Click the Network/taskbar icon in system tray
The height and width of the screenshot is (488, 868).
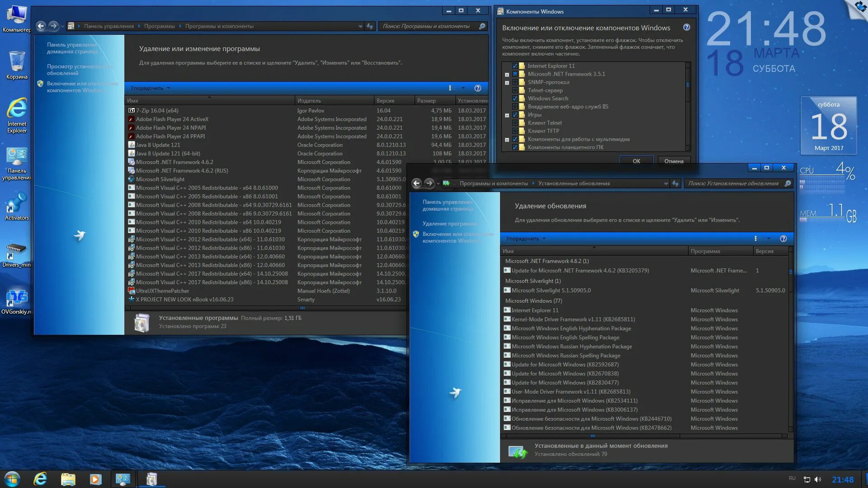point(809,479)
